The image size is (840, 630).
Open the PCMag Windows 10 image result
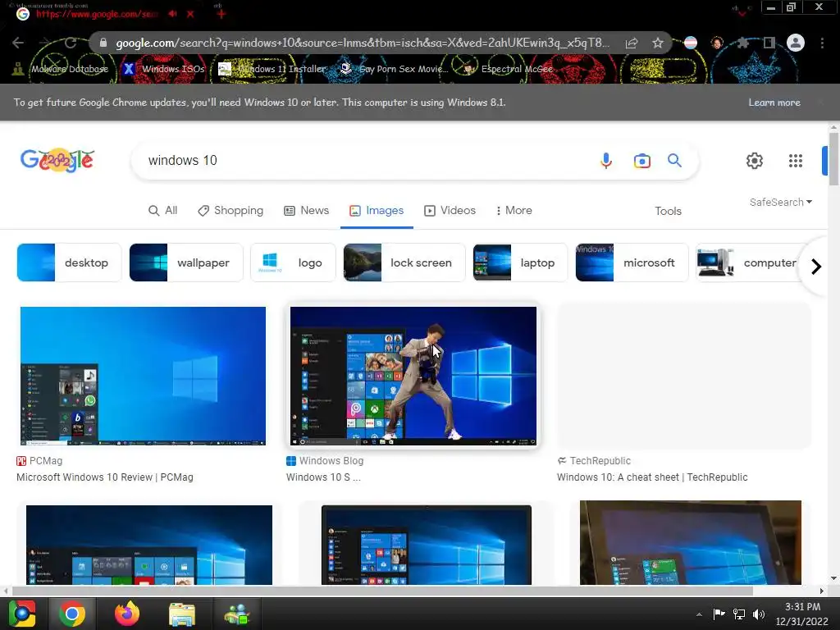click(x=143, y=376)
